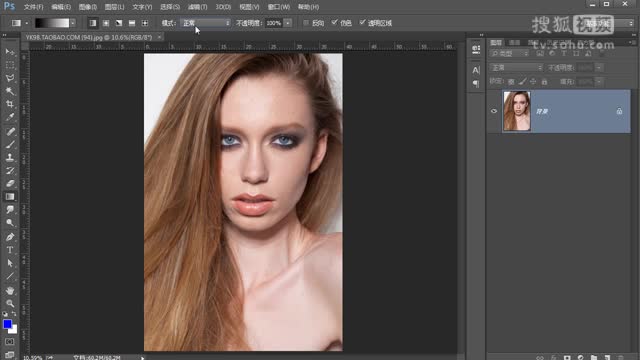
Task: Open the gradient opacity 100% slider arrow
Action: pos(288,23)
